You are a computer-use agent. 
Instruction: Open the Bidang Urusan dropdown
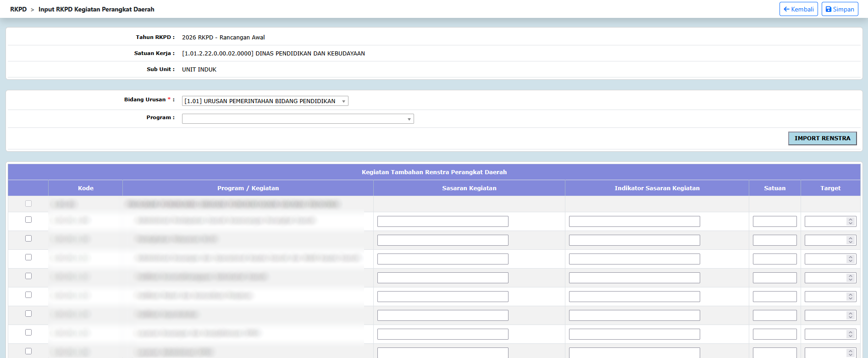pos(265,101)
